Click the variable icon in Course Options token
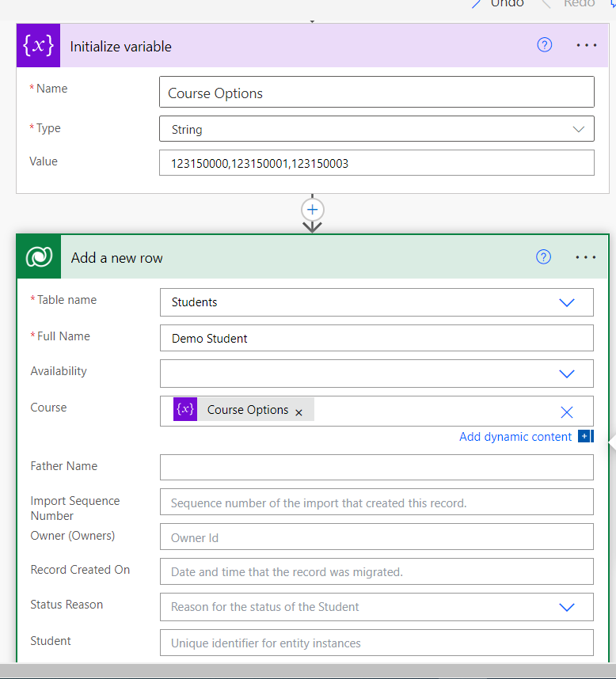616x679 pixels. pyautogui.click(x=185, y=409)
